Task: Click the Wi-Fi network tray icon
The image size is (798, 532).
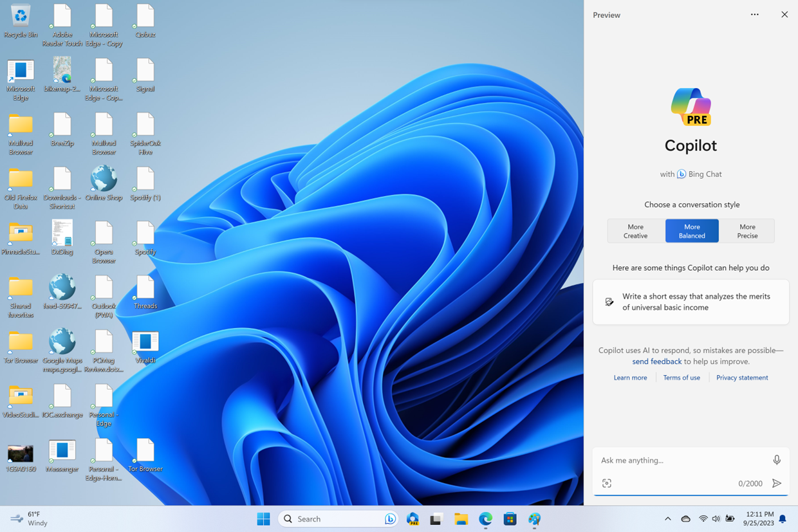Action: coord(703,519)
